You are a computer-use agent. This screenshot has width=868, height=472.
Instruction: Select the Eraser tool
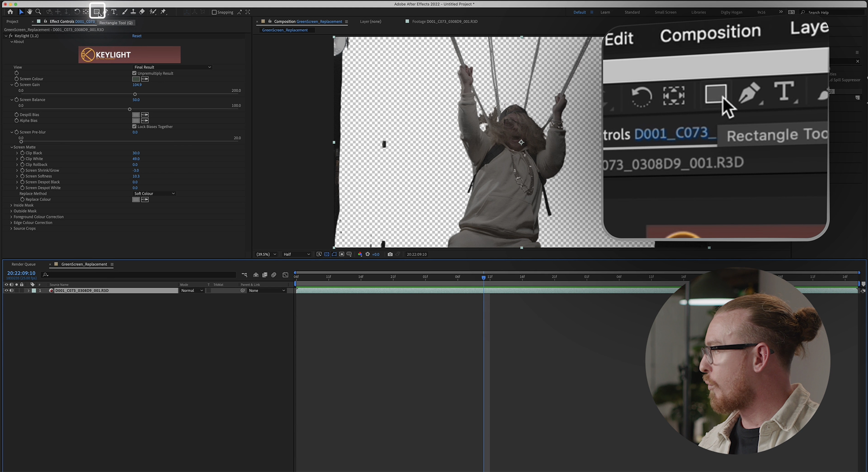[142, 12]
